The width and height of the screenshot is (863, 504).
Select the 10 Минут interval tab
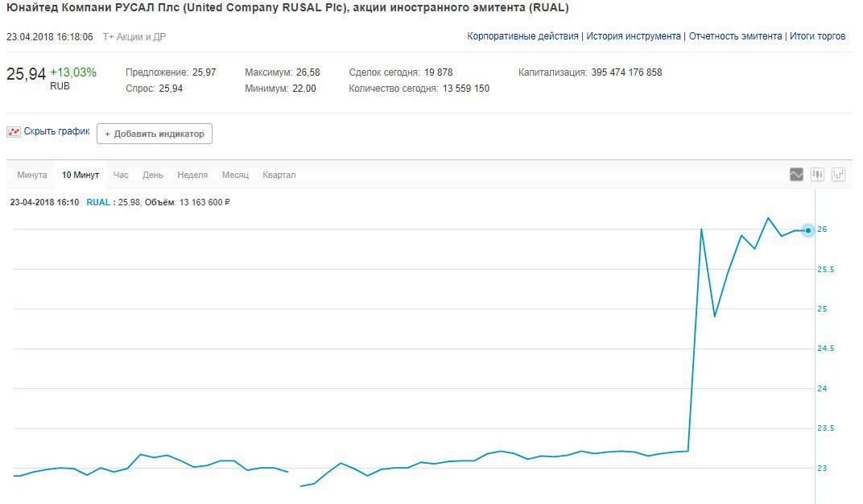(x=81, y=175)
